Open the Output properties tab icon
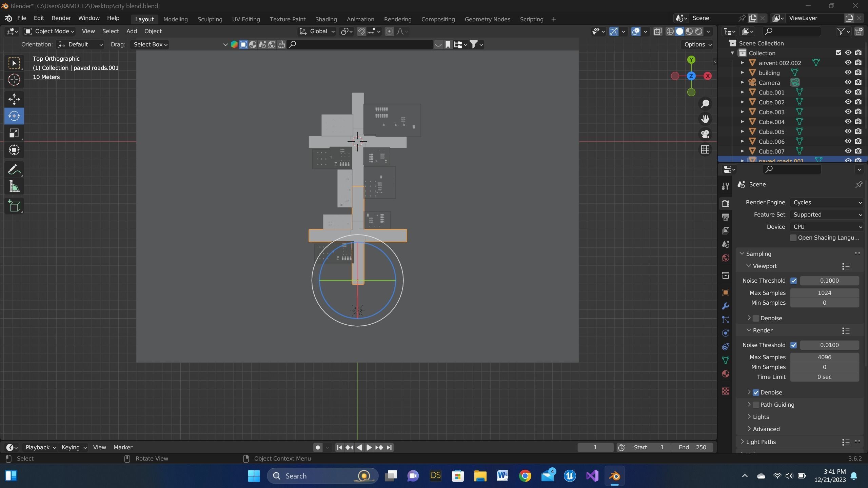This screenshot has height=488, width=868. click(726, 217)
